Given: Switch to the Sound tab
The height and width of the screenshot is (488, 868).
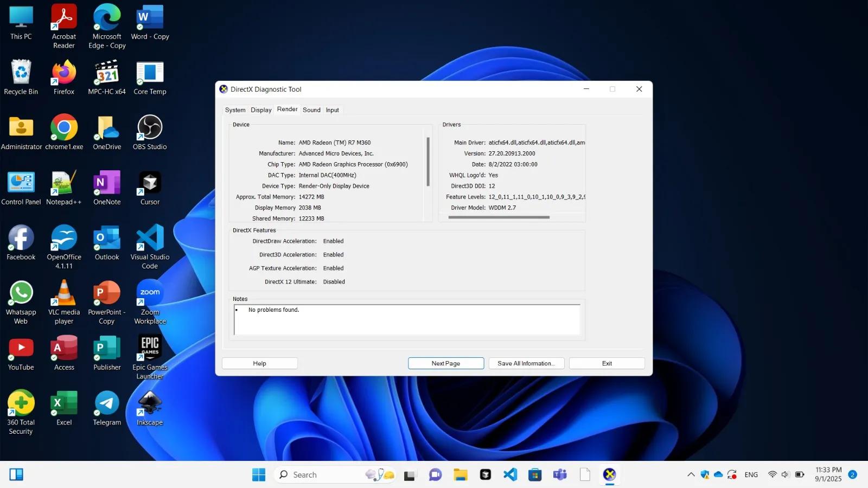Looking at the screenshot, I should coord(311,110).
